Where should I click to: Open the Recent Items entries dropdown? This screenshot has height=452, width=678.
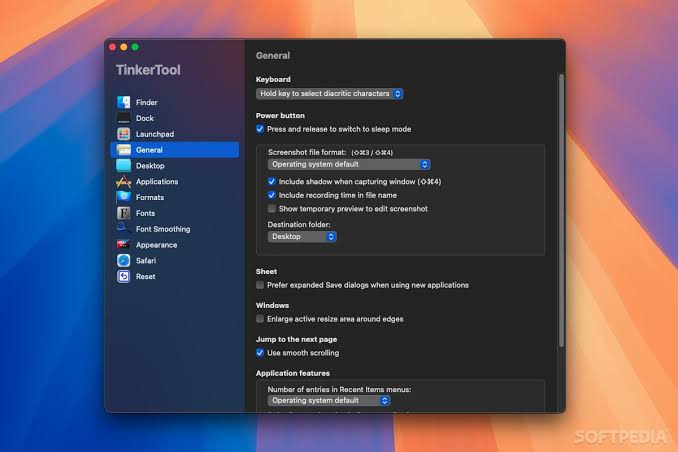[329, 401]
